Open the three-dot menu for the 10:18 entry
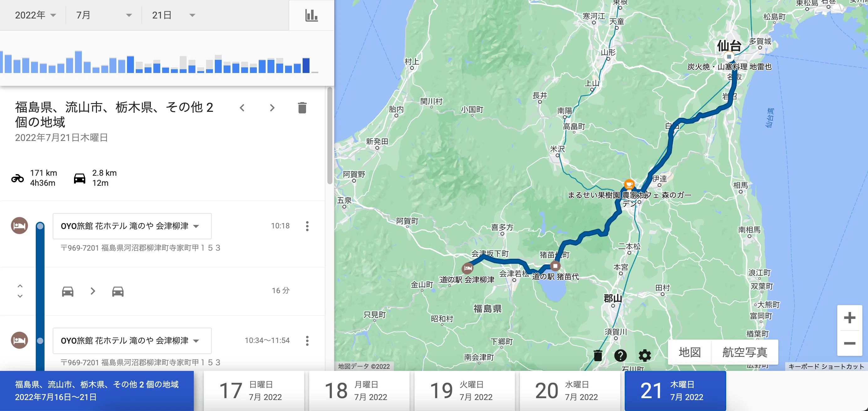Screen dimensions: 868x411 (307, 226)
